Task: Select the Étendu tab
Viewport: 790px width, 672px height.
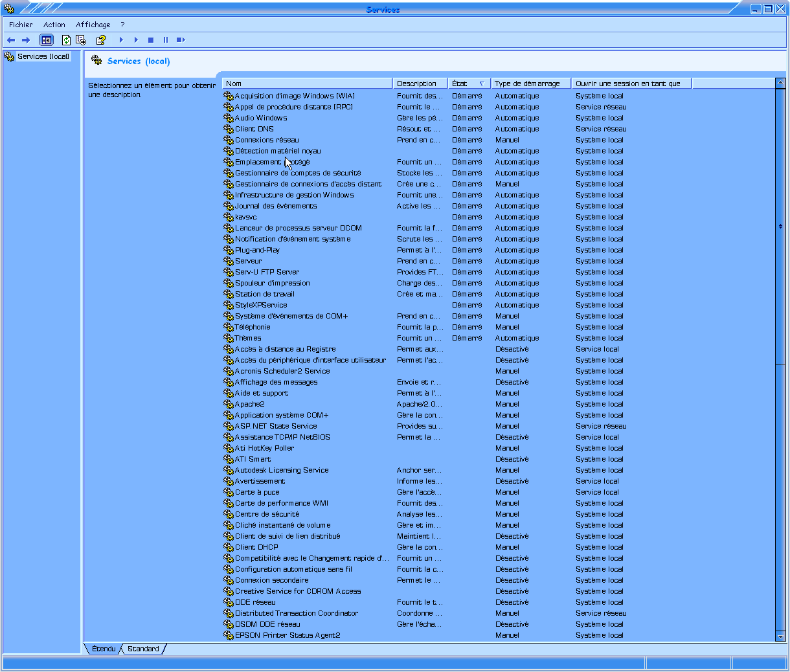Action: (104, 649)
